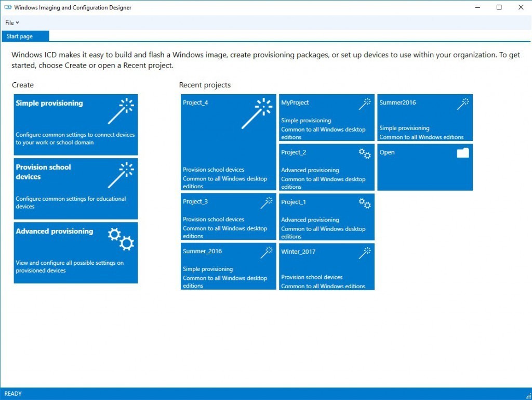Click the resize grip in the status bar corner

tap(527, 395)
